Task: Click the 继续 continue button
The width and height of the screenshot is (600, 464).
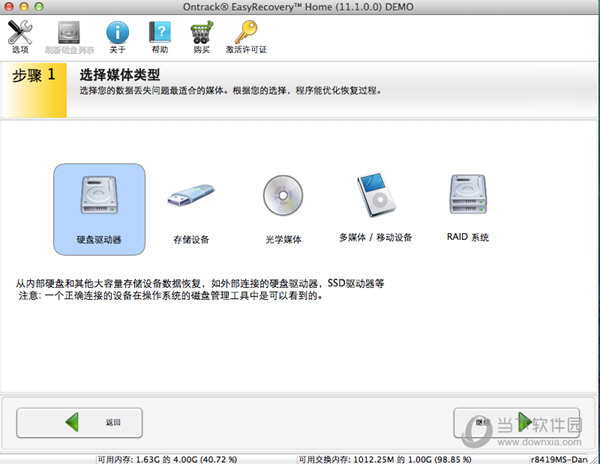Action: (517, 423)
